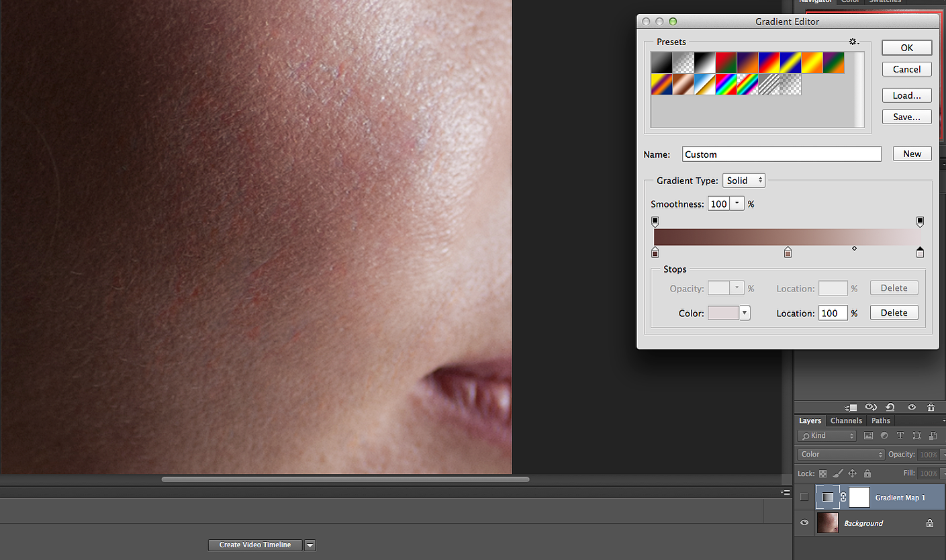Select the dark brown color stop at left
Image resolution: width=946 pixels, height=560 pixels.
(655, 252)
